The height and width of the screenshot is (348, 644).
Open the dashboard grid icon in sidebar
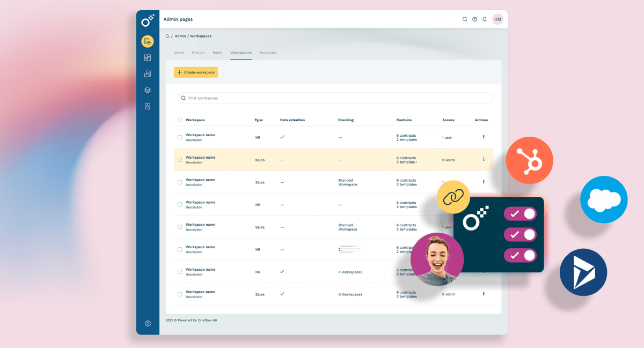click(148, 57)
